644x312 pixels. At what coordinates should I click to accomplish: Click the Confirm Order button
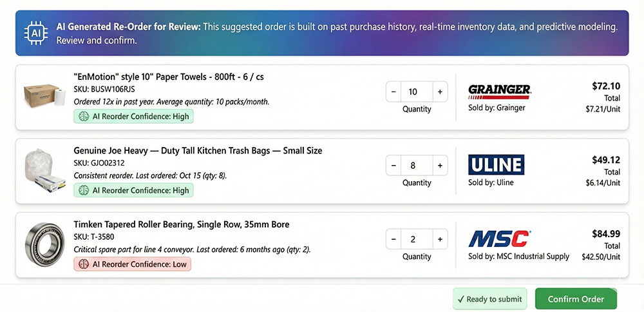pos(576,299)
